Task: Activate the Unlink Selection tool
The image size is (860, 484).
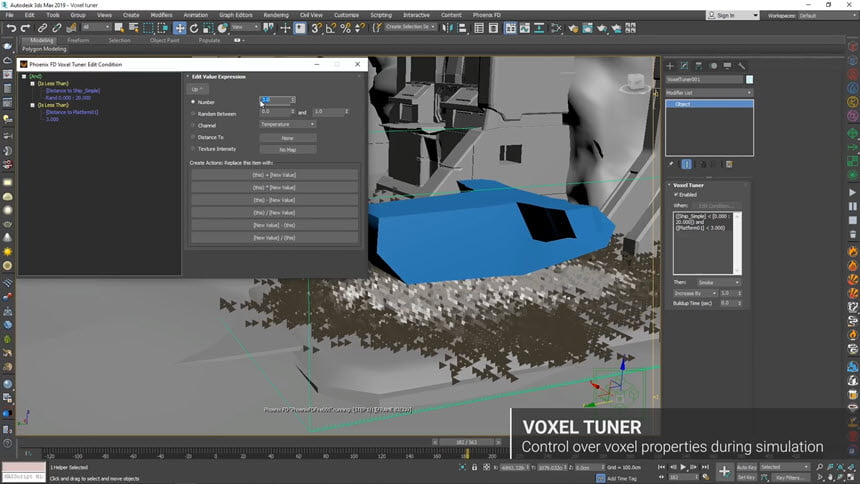Action: pos(56,28)
